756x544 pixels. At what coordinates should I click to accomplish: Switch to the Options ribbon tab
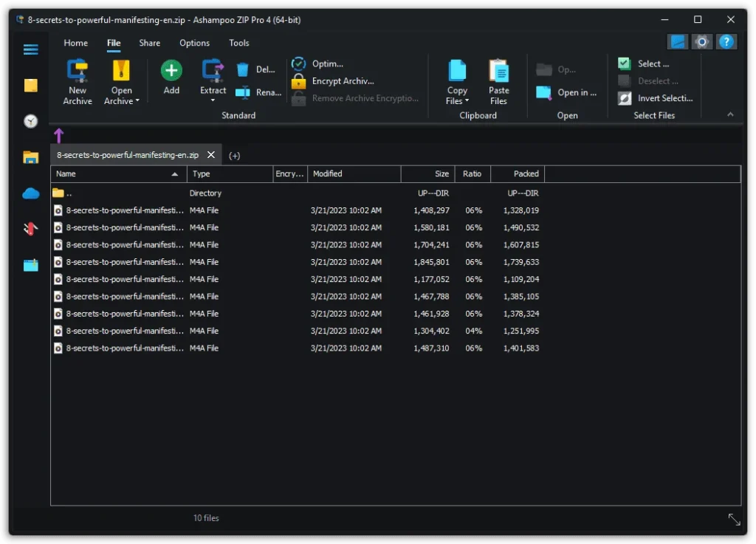pyautogui.click(x=194, y=43)
